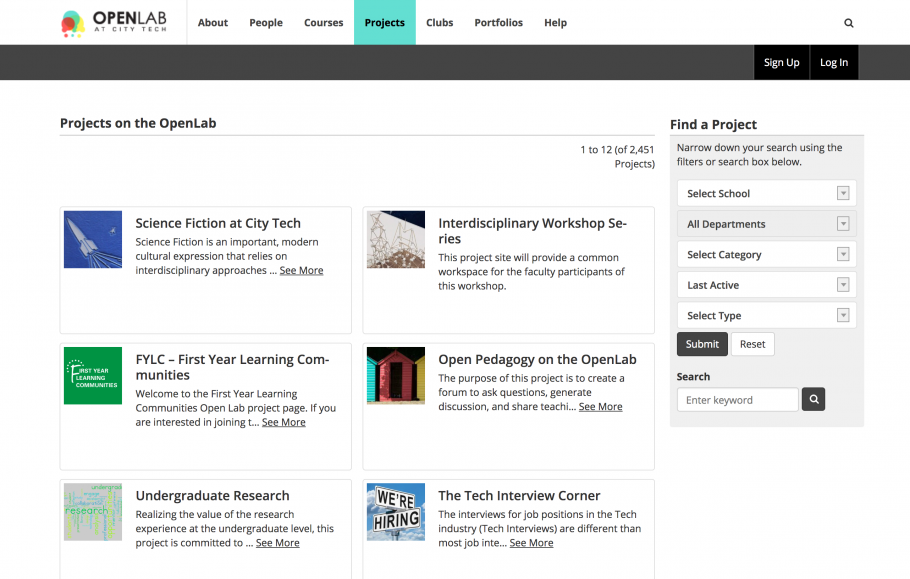The width and height of the screenshot is (910, 579).
Task: Open The Tech Interview Corner title
Action: pyautogui.click(x=519, y=496)
